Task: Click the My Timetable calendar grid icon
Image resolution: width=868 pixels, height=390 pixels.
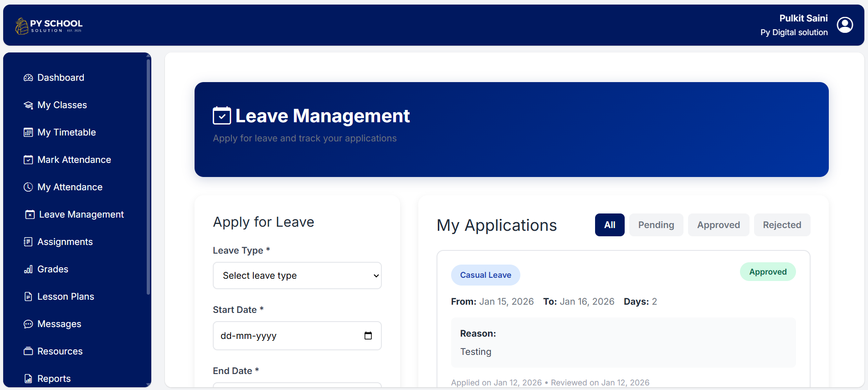Action: click(x=28, y=132)
